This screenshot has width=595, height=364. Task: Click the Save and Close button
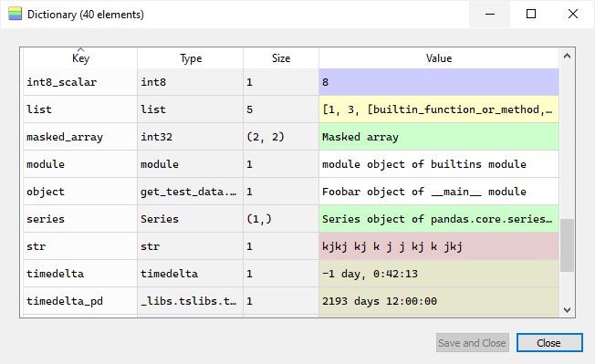tap(472, 343)
